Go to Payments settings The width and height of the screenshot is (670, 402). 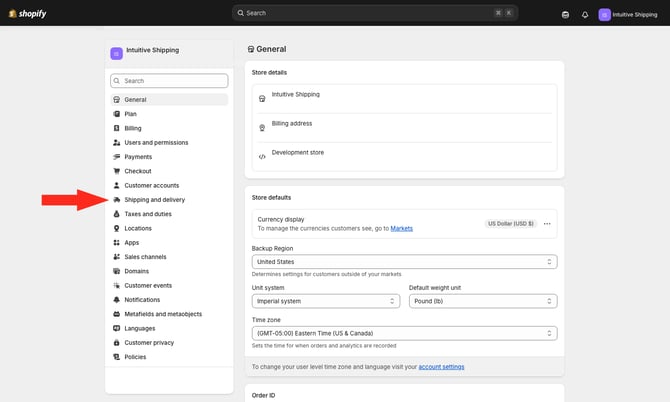[169, 157]
